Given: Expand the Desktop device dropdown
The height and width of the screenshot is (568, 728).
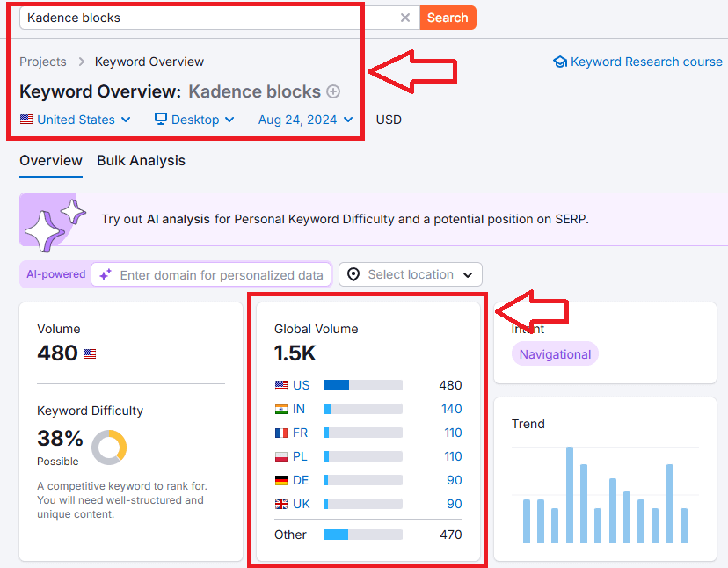Looking at the screenshot, I should click(x=194, y=120).
